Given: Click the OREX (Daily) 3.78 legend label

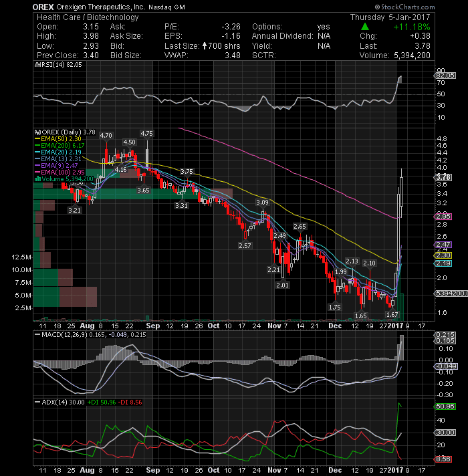Looking at the screenshot, I should click(x=66, y=132).
